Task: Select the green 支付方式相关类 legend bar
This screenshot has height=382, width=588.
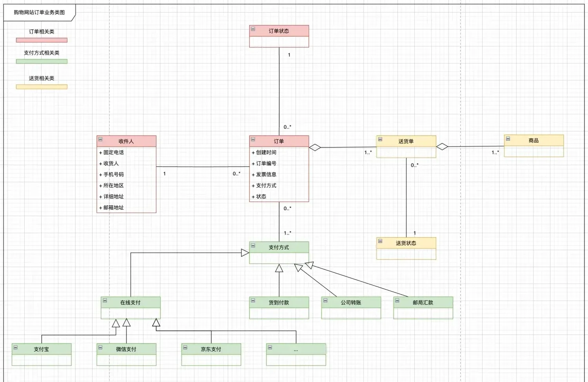Action: [42, 61]
